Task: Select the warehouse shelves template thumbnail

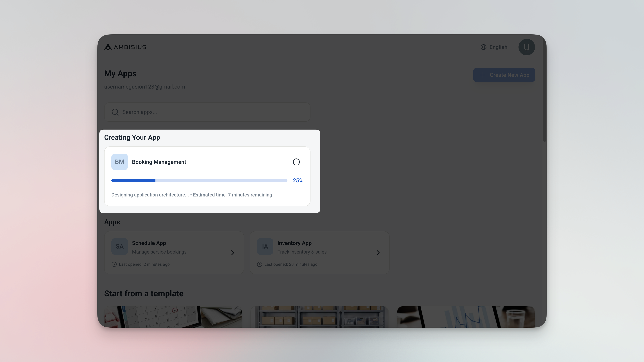Action: click(319, 317)
